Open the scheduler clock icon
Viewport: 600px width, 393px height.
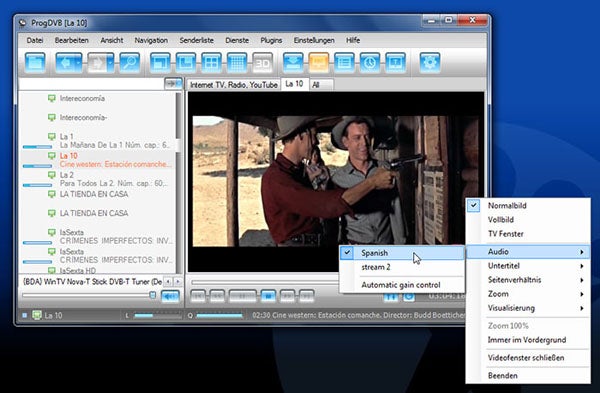click(370, 62)
